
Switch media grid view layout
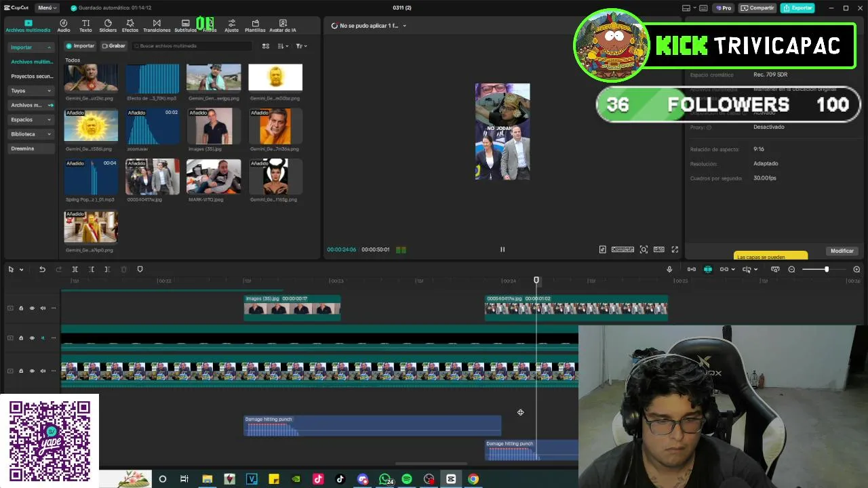tap(266, 46)
